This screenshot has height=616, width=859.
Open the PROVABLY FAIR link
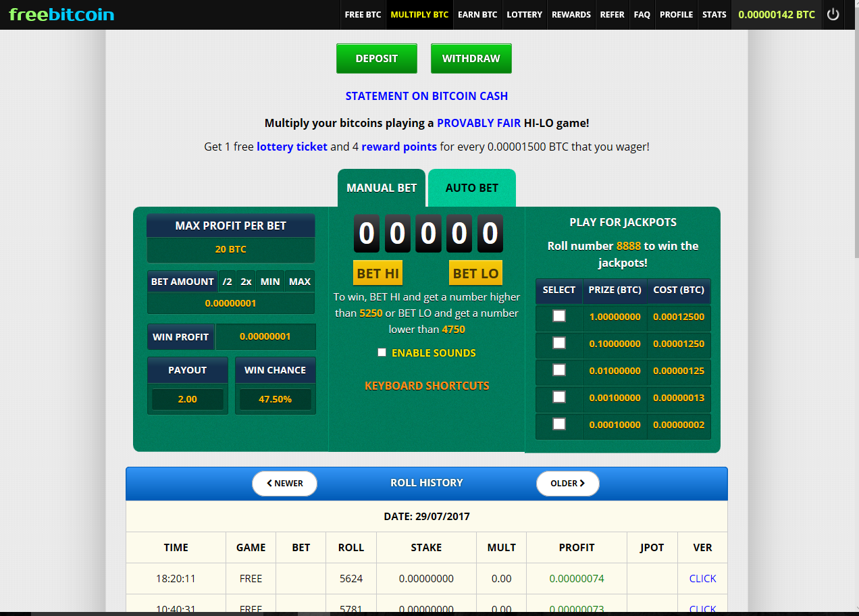pos(479,123)
